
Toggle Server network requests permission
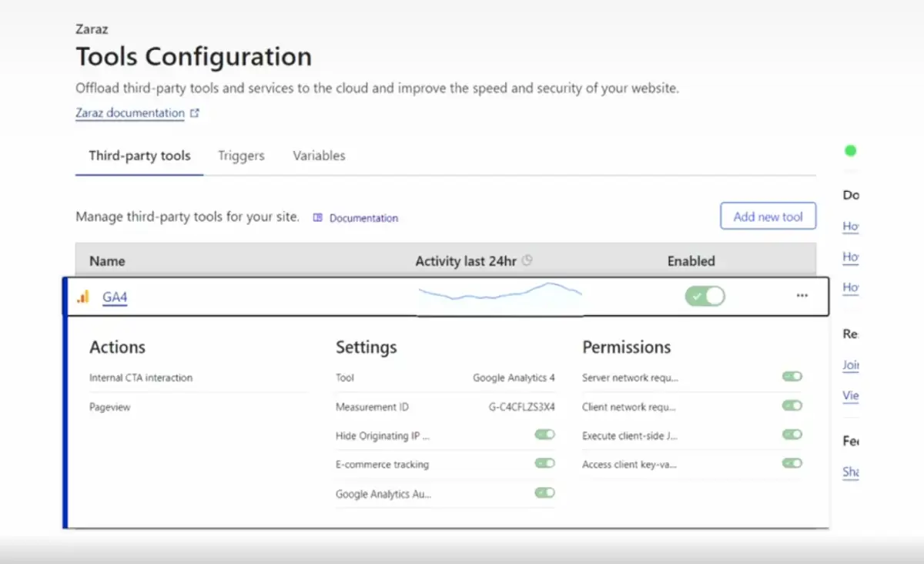[792, 377]
